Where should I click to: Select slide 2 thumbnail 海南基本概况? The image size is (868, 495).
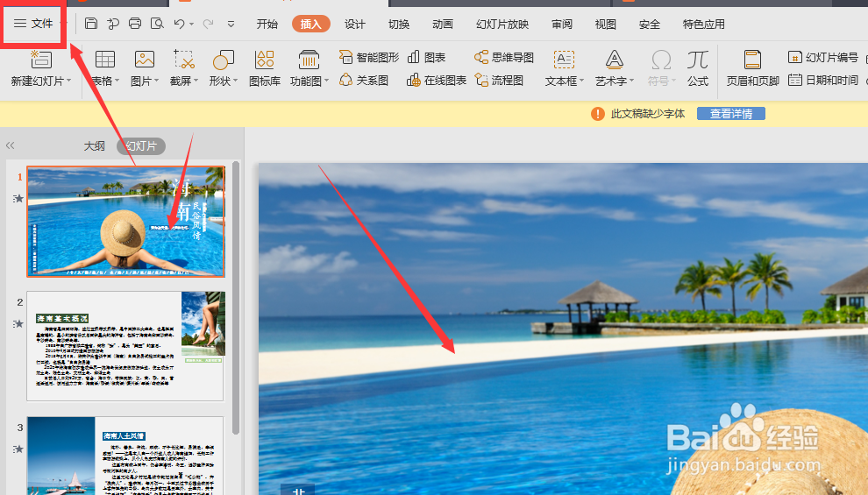point(125,346)
